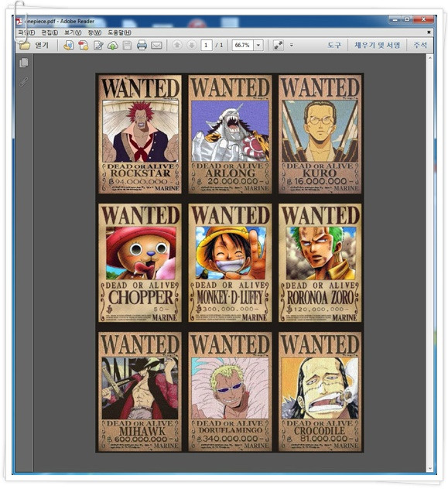Click the Arlong wanted poster
The width and height of the screenshot is (448, 489).
click(x=230, y=135)
